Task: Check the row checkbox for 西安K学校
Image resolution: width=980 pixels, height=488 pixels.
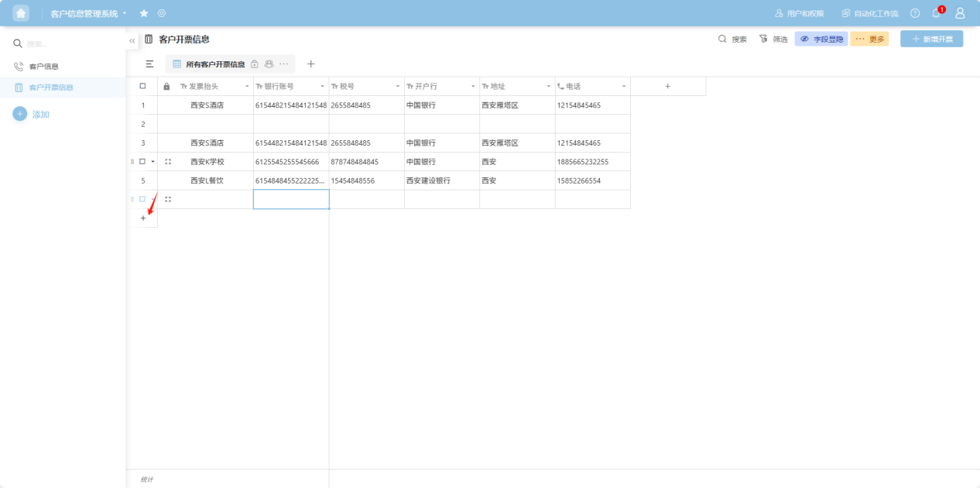Action: 142,162
